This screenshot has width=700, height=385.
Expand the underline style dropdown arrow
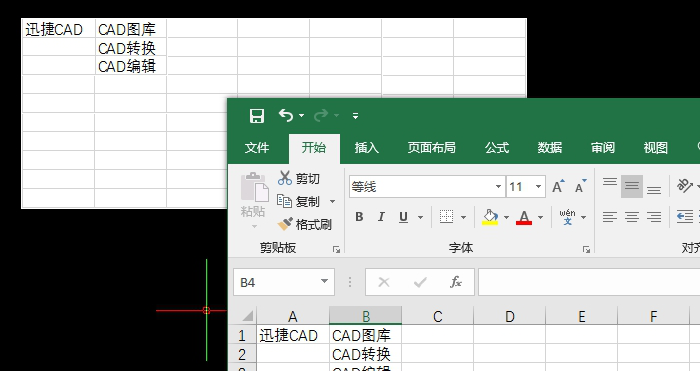tap(420, 218)
